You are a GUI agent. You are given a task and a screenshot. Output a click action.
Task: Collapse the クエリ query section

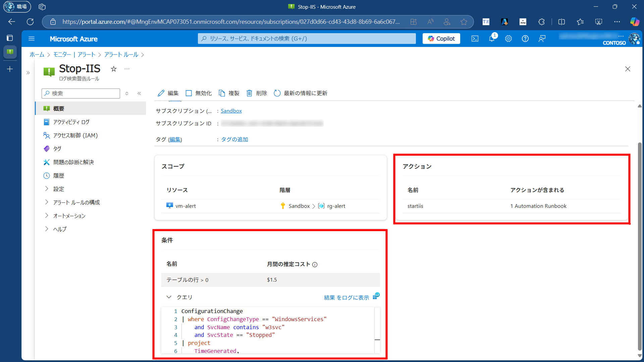[169, 297]
